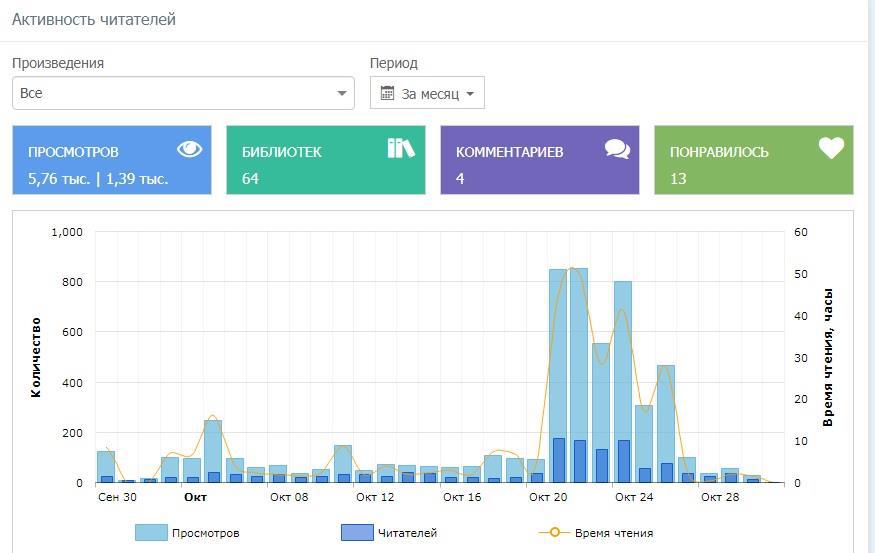Click the heart icon on Понравилось card
875x553 pixels.
[831, 149]
